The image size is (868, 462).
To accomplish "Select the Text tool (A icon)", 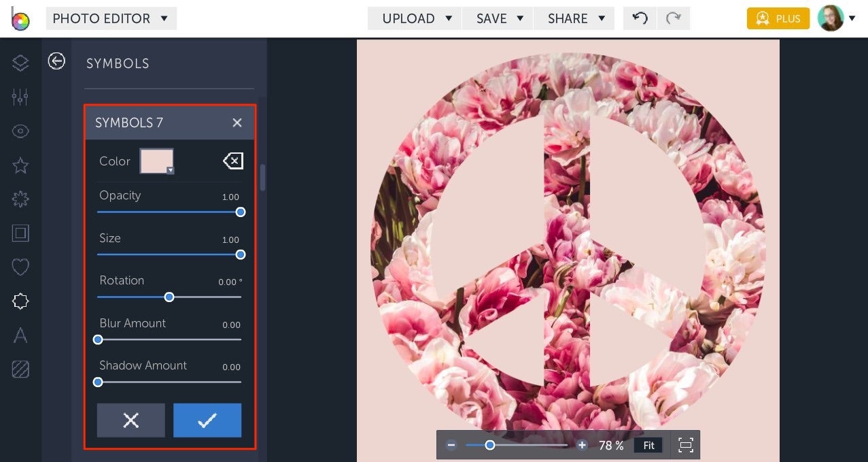I will coord(20,335).
